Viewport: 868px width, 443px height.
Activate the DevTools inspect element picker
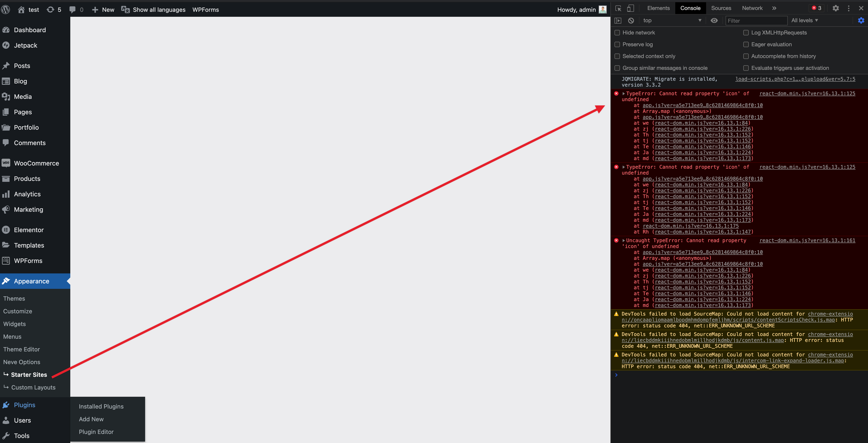coord(618,8)
